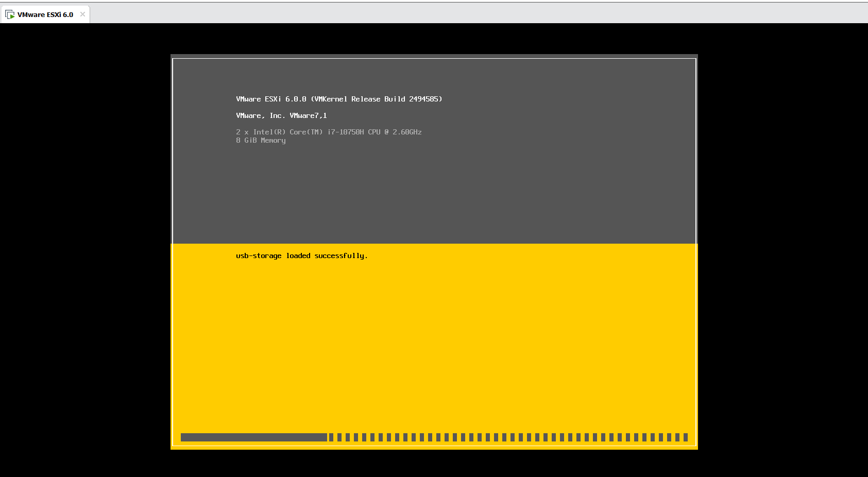Click the VMware ESXi 6.0.0 build line
868x477 pixels.
coord(339,99)
